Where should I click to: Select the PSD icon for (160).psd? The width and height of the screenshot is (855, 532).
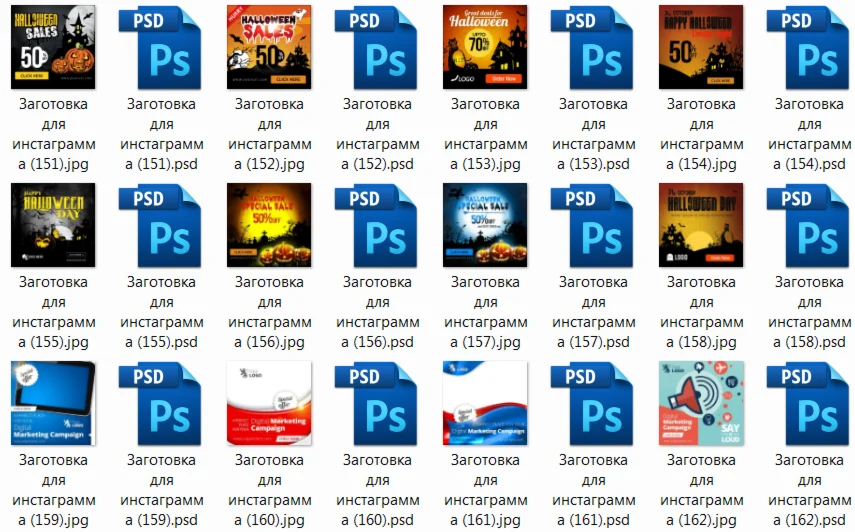pyautogui.click(x=376, y=404)
